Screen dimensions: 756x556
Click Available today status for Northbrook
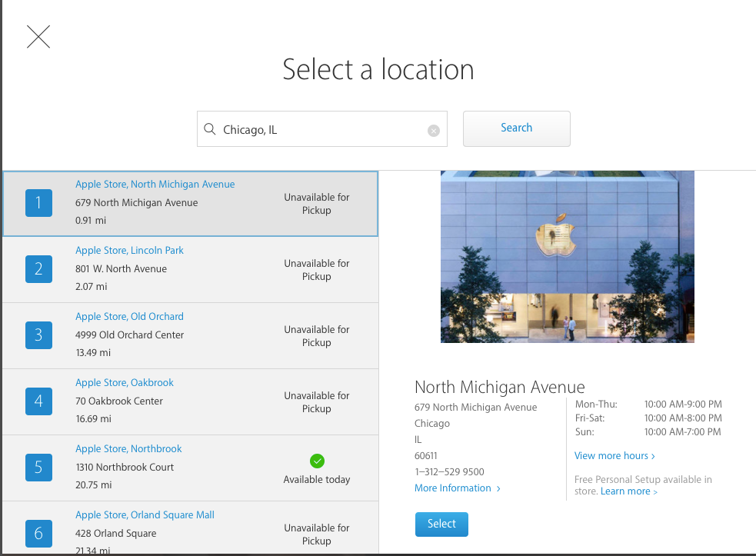317,479
